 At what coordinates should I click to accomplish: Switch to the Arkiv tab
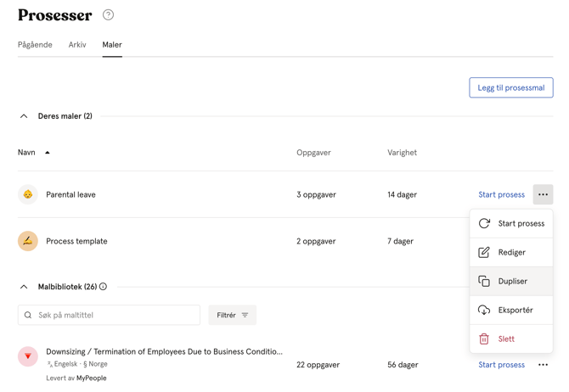click(77, 45)
